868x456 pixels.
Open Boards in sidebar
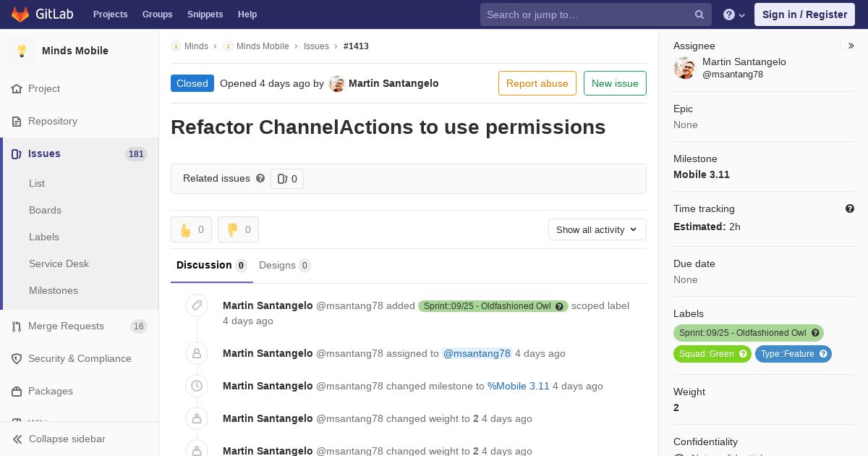tap(45, 210)
